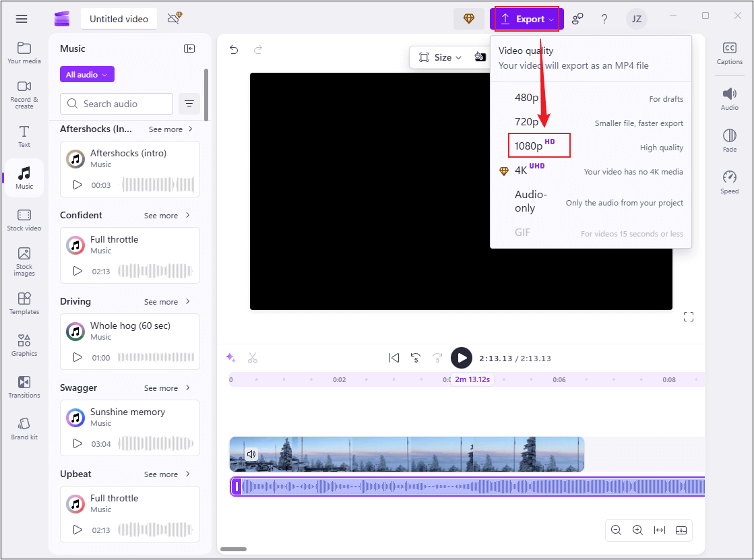Open the Graphics panel
Image resolution: width=754 pixels, height=560 pixels.
tap(24, 345)
